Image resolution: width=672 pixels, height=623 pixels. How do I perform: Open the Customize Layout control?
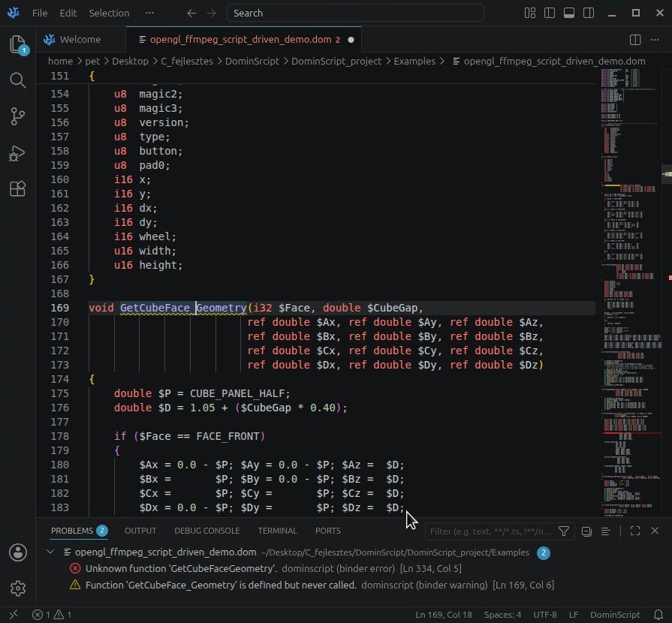coord(529,14)
